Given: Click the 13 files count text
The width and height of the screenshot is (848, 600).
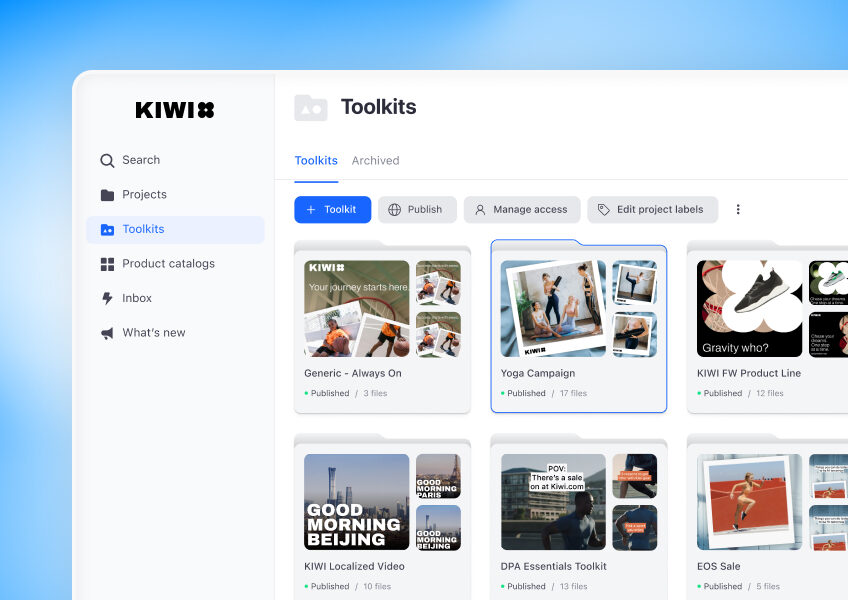Looking at the screenshot, I should [573, 586].
